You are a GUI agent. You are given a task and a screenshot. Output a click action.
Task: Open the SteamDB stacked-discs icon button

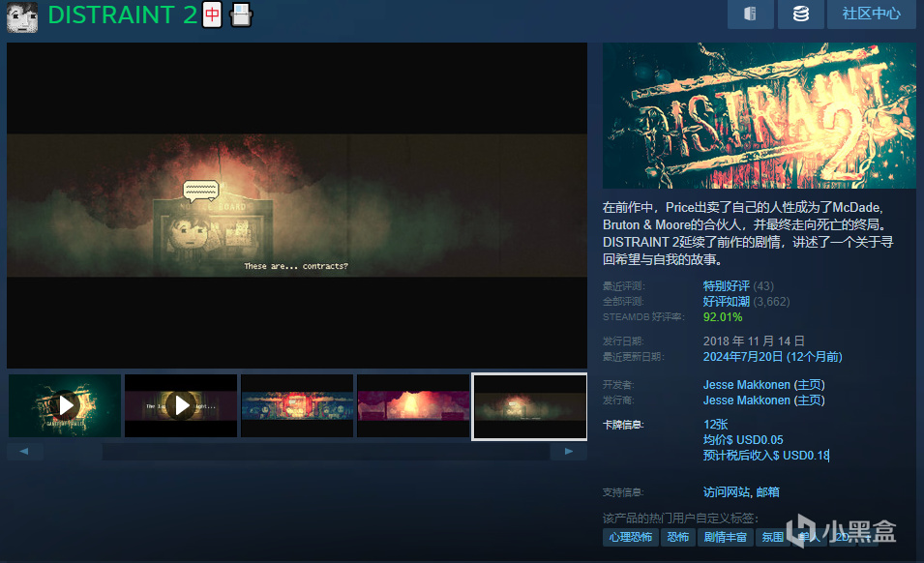[x=800, y=15]
